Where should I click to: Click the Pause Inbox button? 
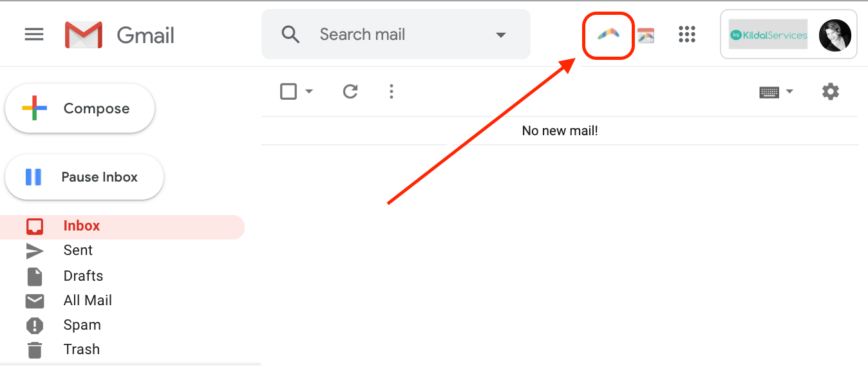click(x=84, y=177)
